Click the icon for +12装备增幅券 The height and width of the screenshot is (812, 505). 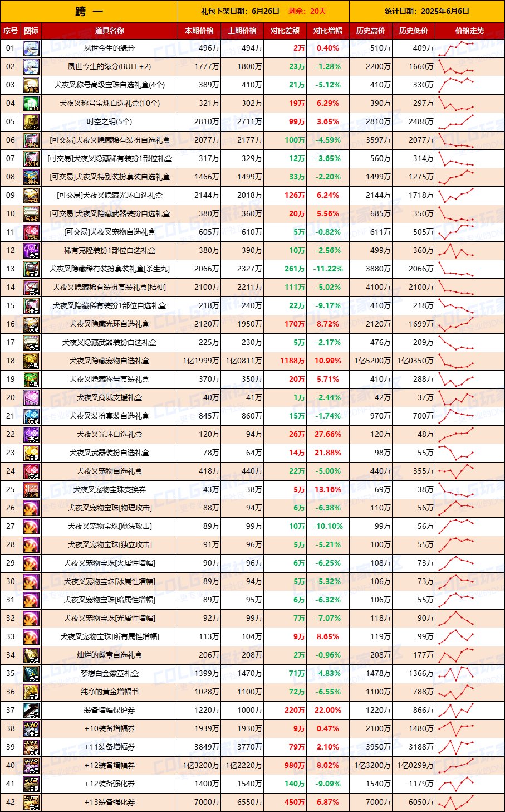[31, 766]
